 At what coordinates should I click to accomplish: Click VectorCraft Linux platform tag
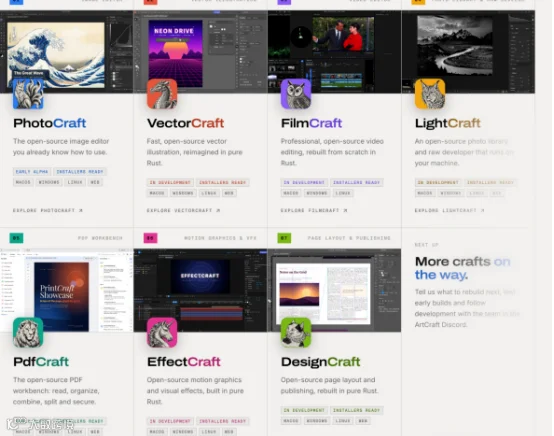209,193
